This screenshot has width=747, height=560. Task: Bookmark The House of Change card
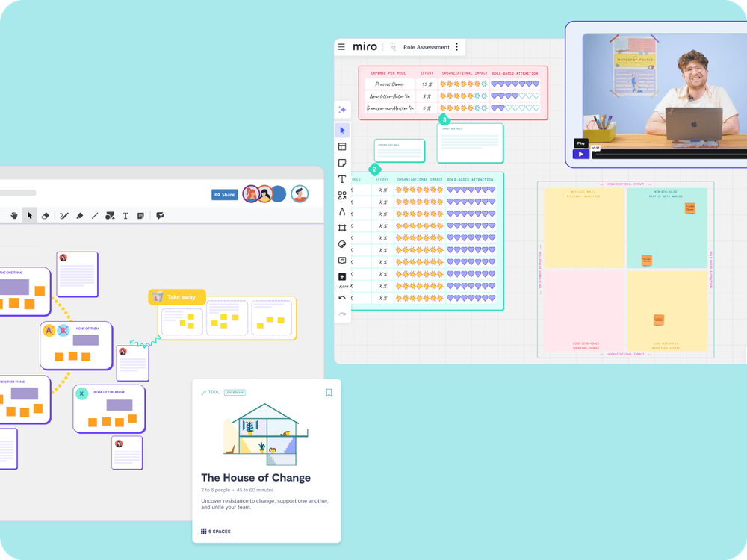(329, 393)
